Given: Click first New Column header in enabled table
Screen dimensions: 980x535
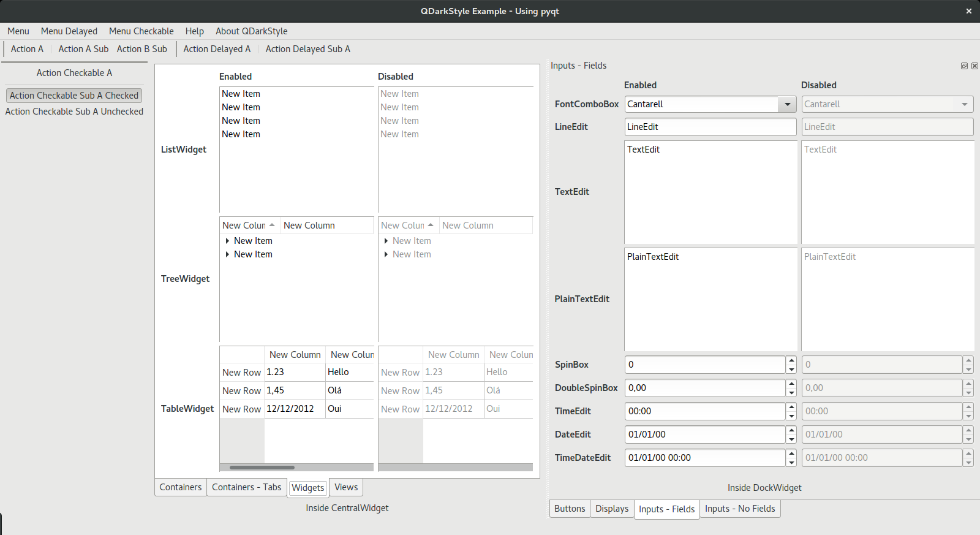Looking at the screenshot, I should tap(295, 355).
